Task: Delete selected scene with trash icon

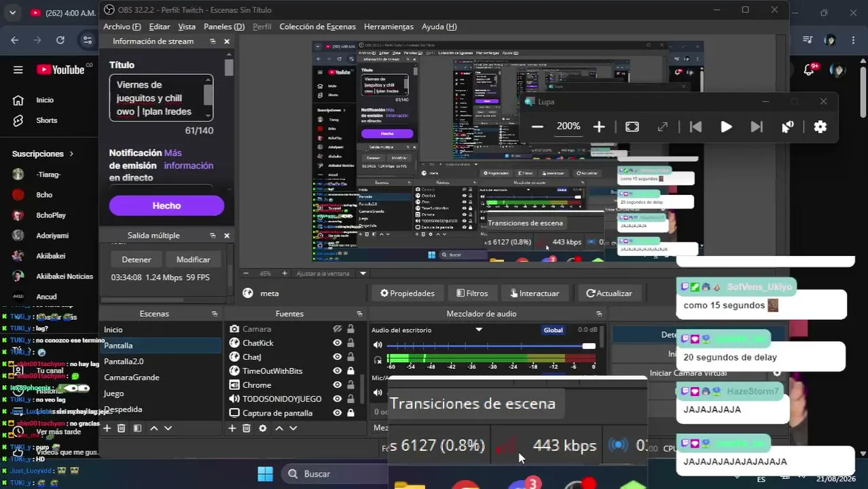Action: [122, 428]
